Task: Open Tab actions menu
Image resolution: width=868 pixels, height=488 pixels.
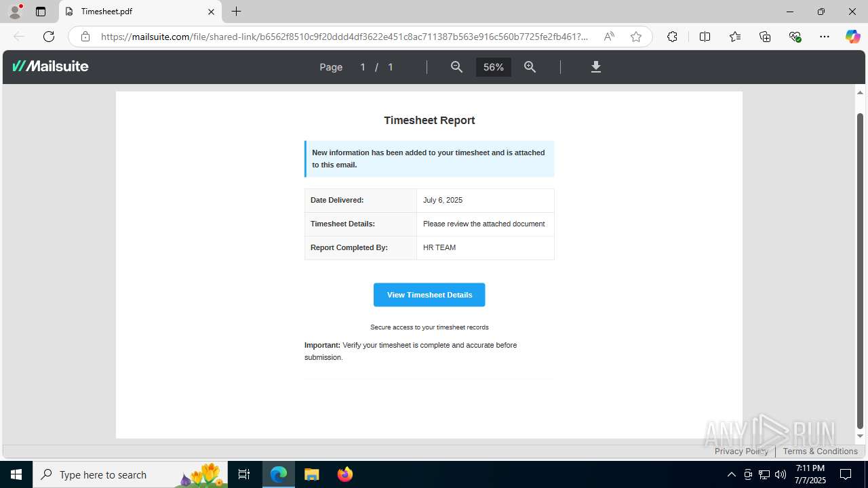Action: pos(41,12)
